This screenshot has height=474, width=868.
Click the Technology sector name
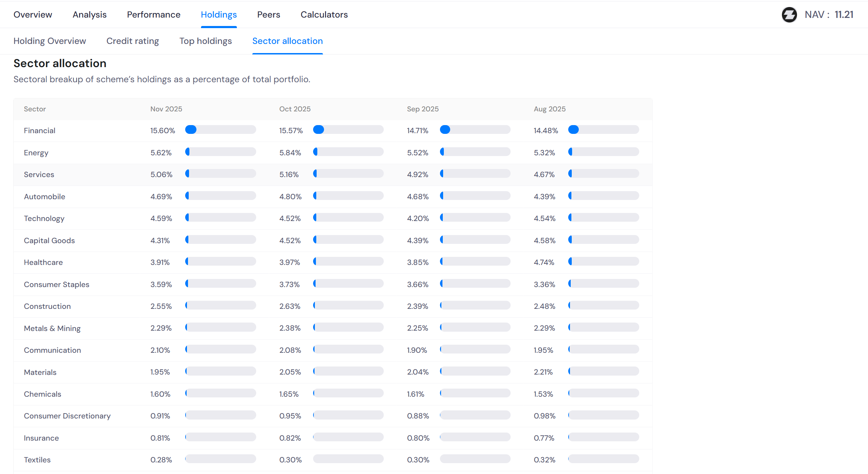[x=44, y=219]
